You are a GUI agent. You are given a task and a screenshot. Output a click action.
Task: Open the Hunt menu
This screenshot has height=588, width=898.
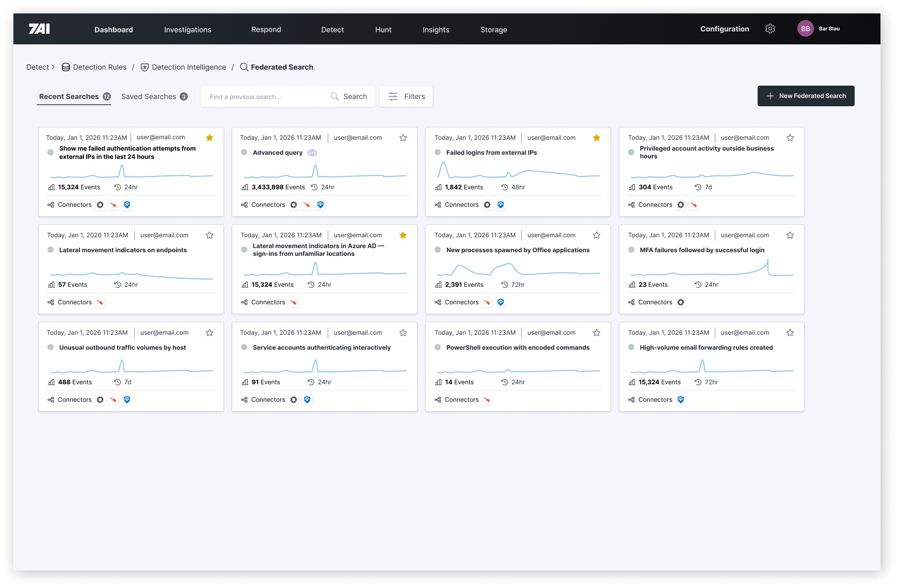[383, 29]
